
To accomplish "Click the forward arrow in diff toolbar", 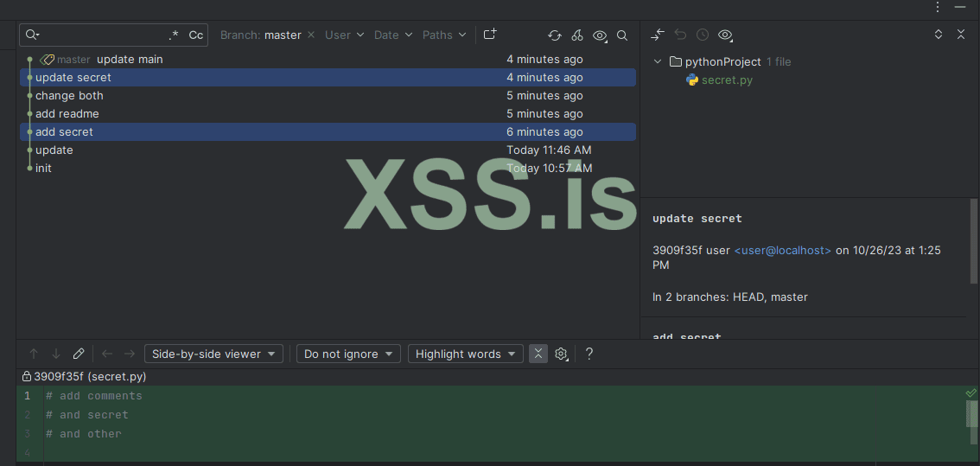I will (130, 354).
